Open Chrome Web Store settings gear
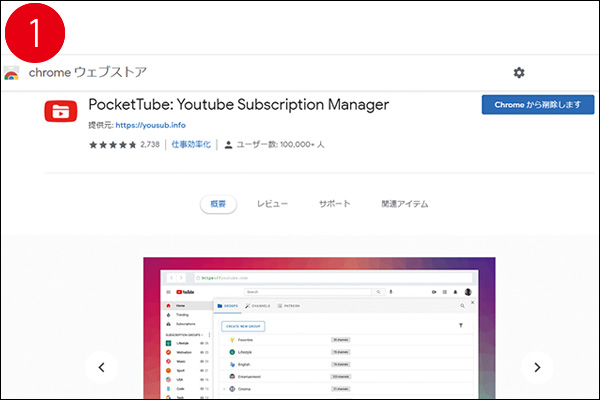Image resolution: width=600 pixels, height=400 pixels. click(518, 72)
